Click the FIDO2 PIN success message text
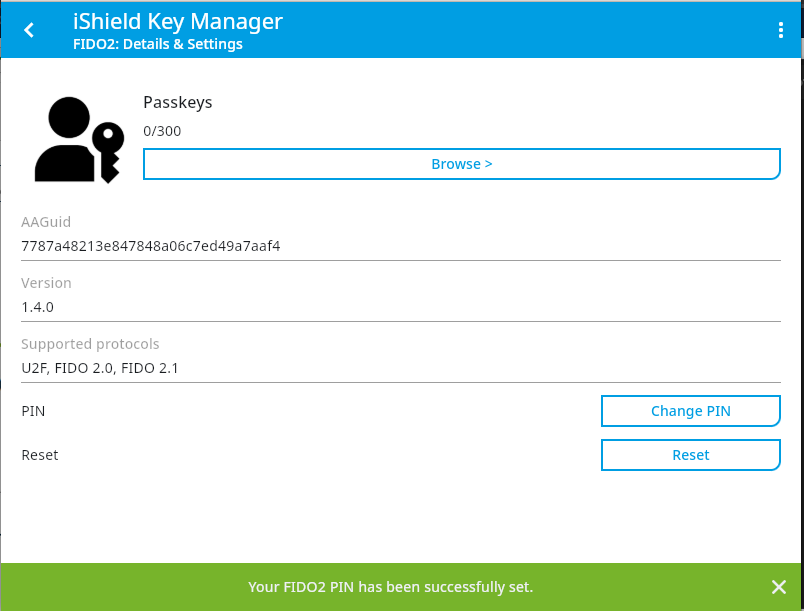This screenshot has width=804, height=611. pyautogui.click(x=390, y=587)
